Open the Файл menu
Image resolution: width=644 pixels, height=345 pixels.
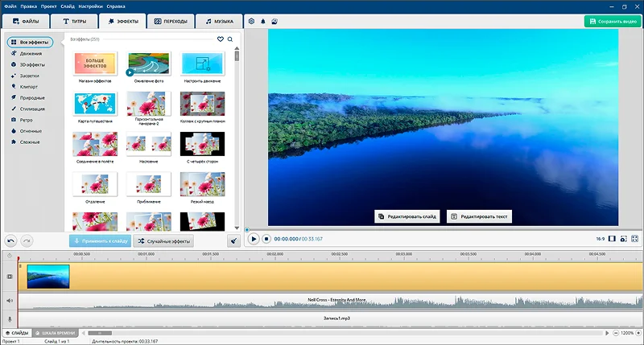(10, 6)
